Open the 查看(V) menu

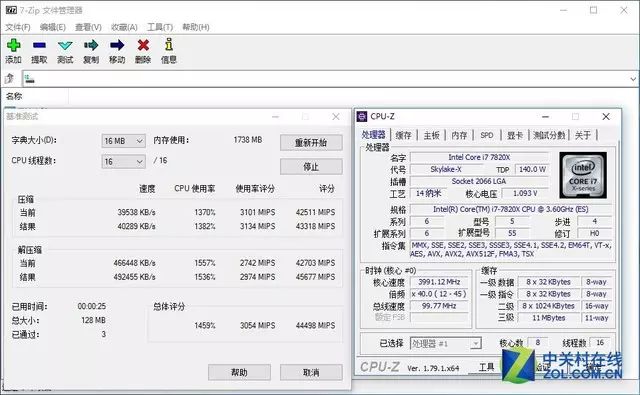pos(88,27)
